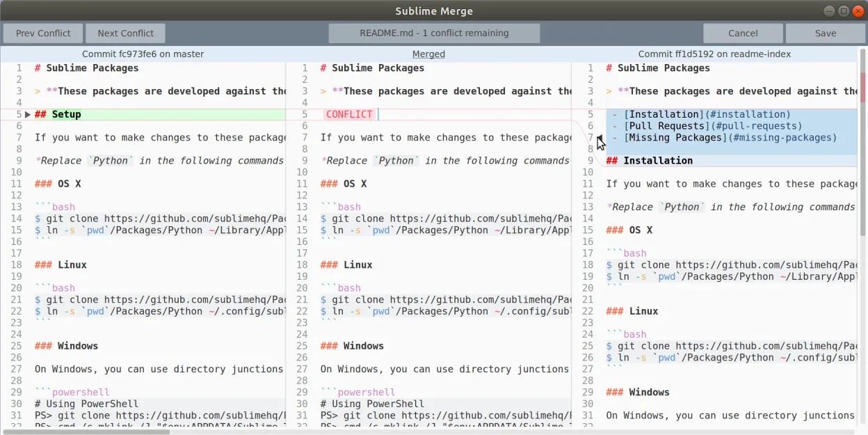Screen dimensions: 868x435
Task: Minimize the Sublime Merge window
Action: pyautogui.click(x=829, y=10)
